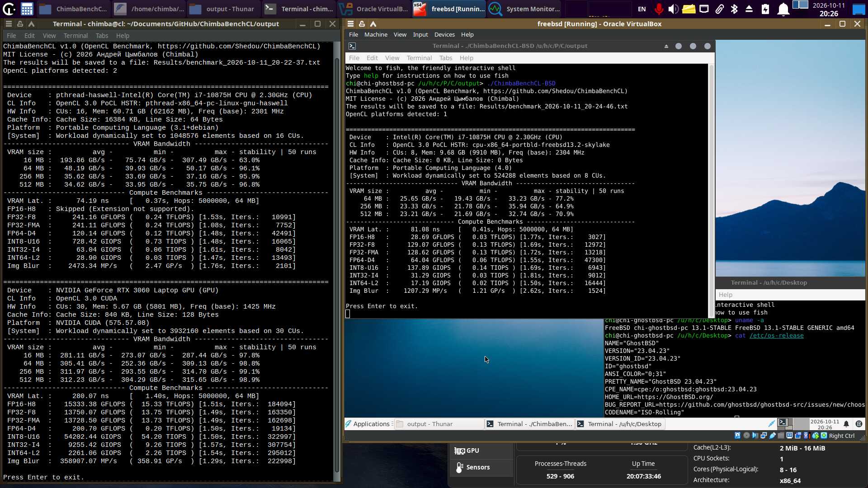Click the VirtualBox display status icon

pos(789,436)
